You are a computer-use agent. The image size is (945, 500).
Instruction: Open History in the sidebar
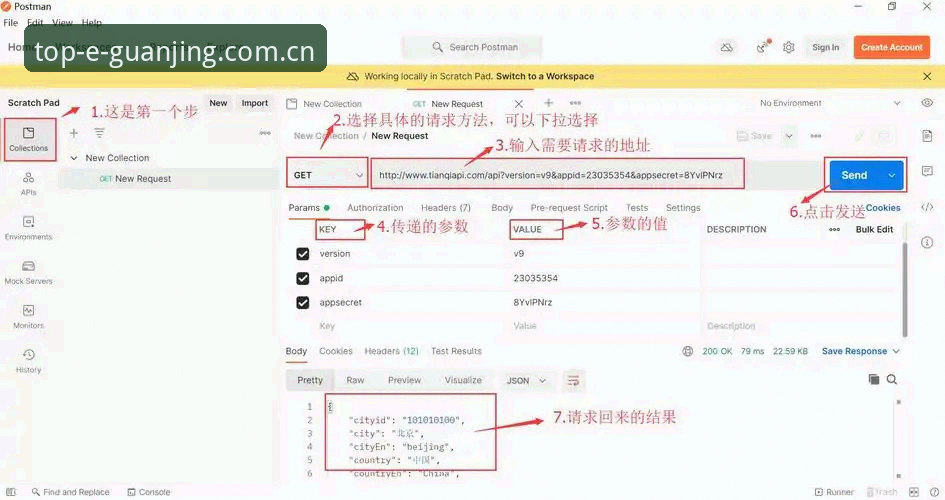(28, 361)
